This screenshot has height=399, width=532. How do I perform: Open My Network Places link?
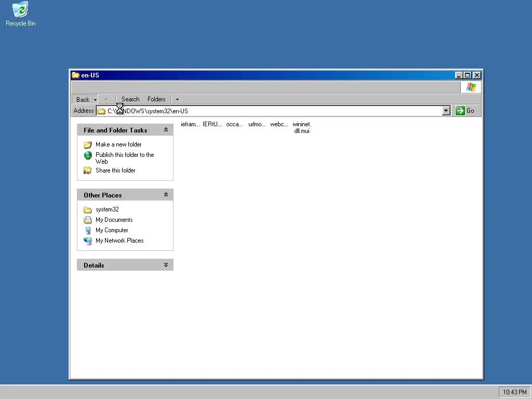[x=119, y=241]
